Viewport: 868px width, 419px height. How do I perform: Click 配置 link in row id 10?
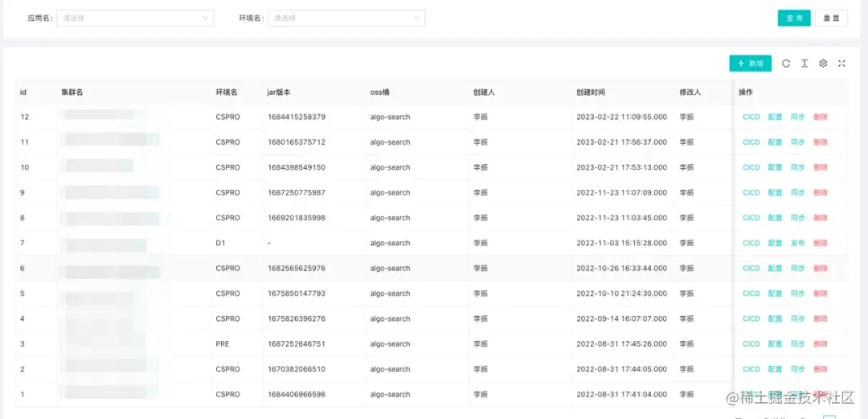775,167
